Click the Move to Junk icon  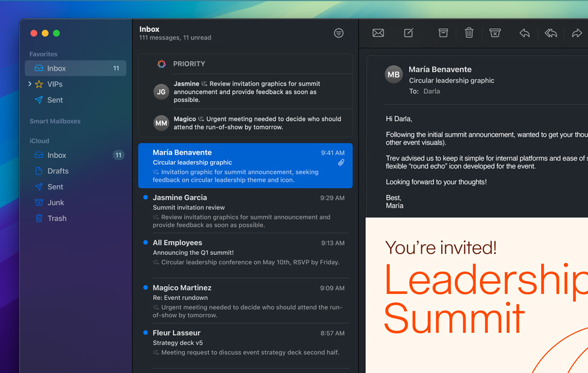pos(495,33)
